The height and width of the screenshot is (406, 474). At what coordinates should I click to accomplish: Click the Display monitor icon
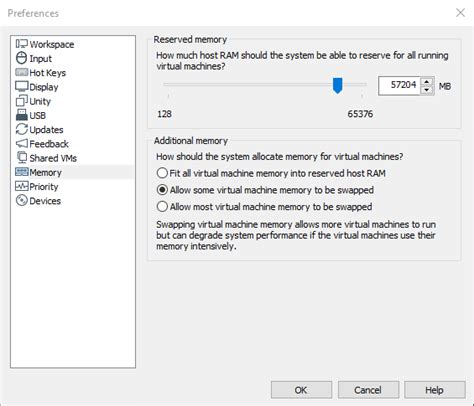click(22, 86)
